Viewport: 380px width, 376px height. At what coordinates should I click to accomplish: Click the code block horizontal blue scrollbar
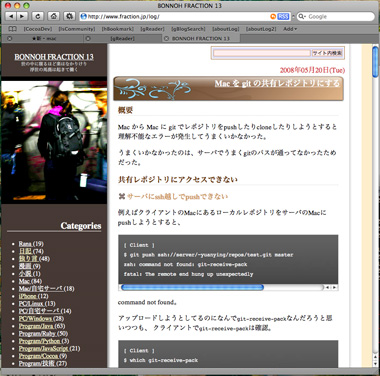192,287
